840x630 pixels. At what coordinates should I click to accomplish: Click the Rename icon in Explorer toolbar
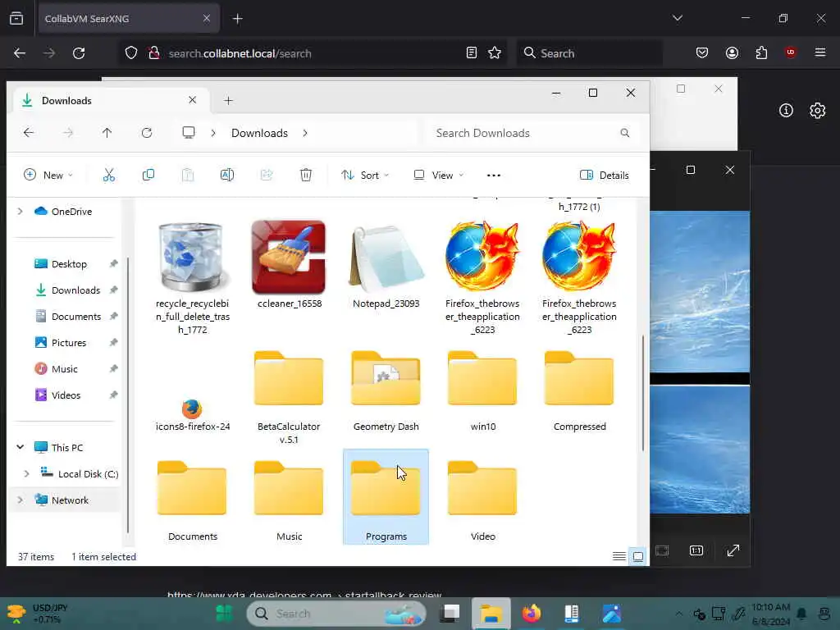tap(227, 176)
